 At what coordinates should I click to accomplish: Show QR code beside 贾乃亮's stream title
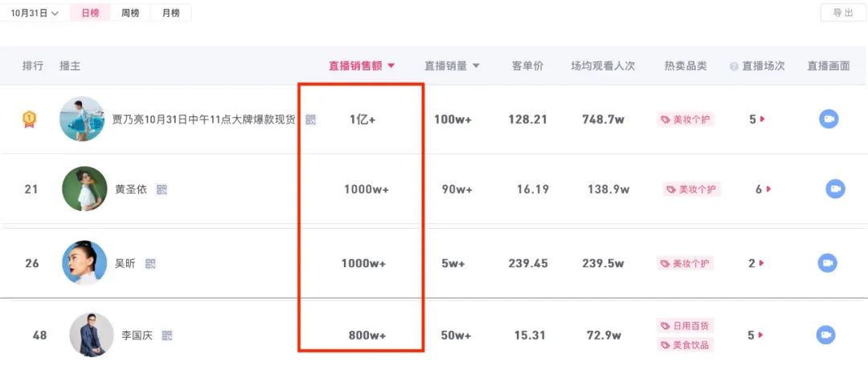pyautogui.click(x=311, y=120)
